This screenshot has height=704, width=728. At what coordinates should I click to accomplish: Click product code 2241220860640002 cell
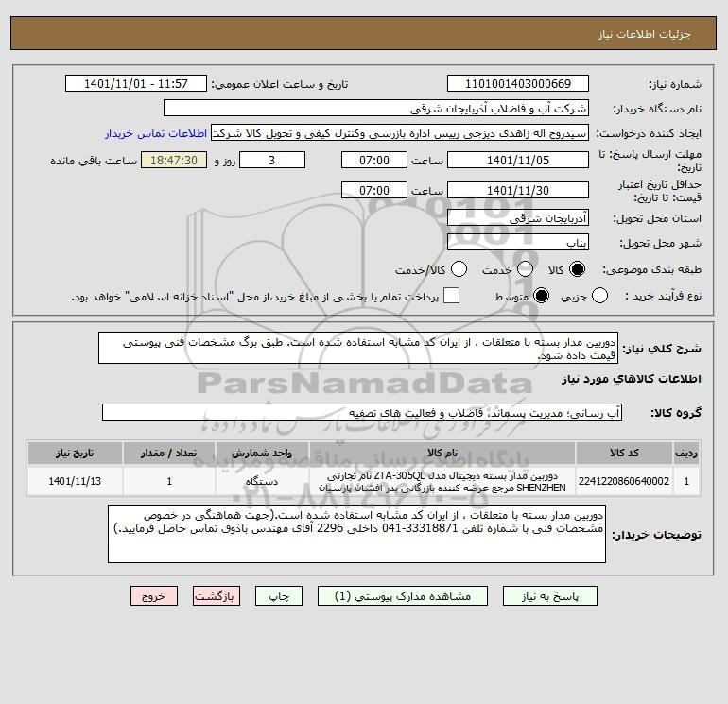pyautogui.click(x=624, y=481)
